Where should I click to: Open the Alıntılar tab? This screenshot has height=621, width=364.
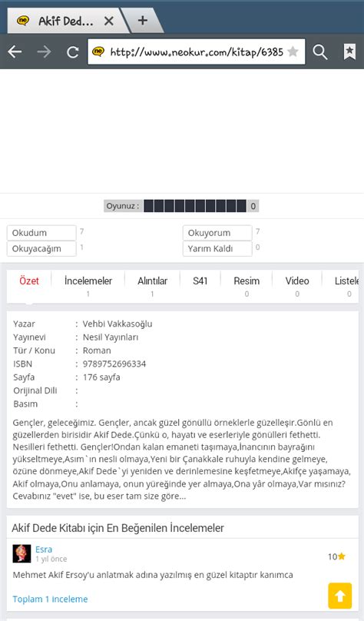(x=152, y=281)
